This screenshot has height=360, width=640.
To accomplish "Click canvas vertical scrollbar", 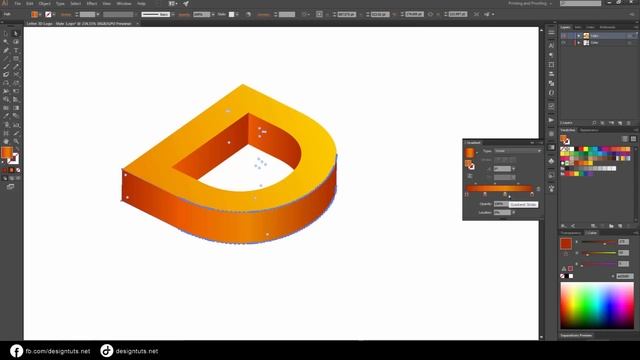I will coord(541,184).
